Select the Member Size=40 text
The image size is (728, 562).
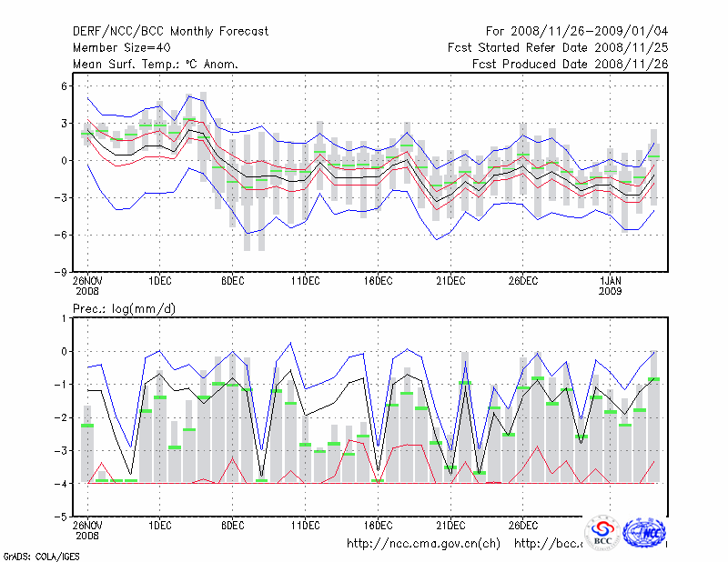click(120, 47)
